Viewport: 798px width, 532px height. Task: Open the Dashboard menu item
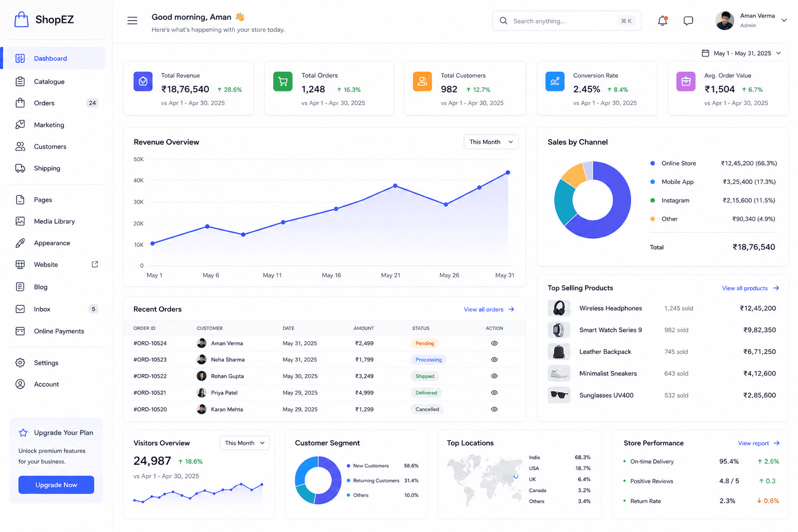tap(54, 58)
